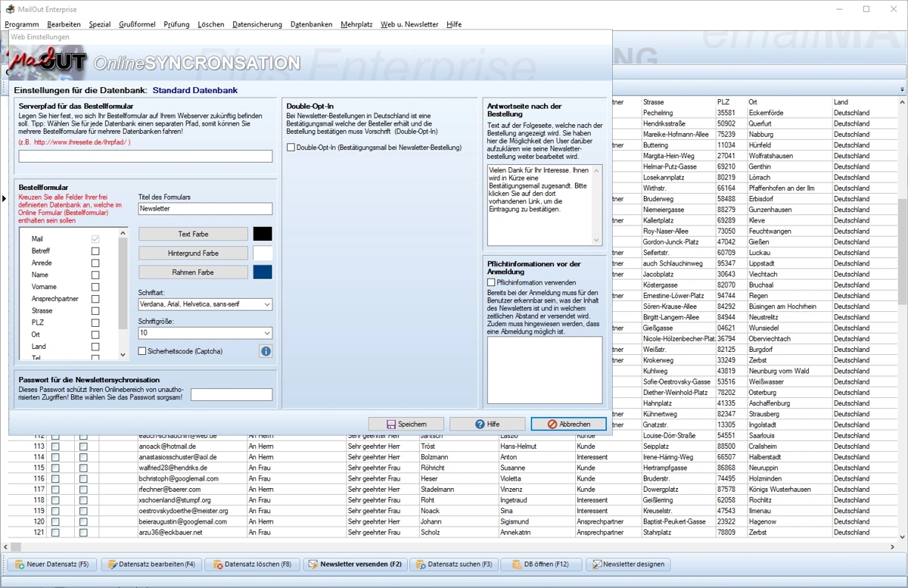The image size is (908, 588).
Task: Check the Sicherheitscode (Captcha) option
Action: 142,351
